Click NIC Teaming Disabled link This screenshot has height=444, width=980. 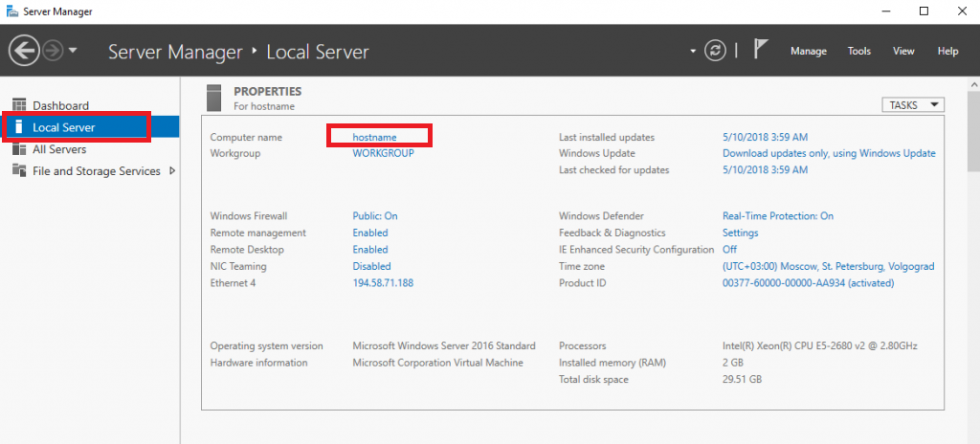coord(371,266)
